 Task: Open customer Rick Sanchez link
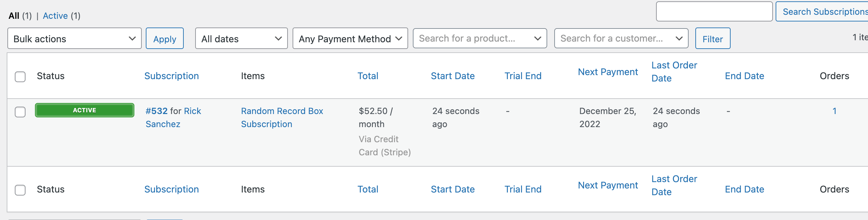pos(173,118)
